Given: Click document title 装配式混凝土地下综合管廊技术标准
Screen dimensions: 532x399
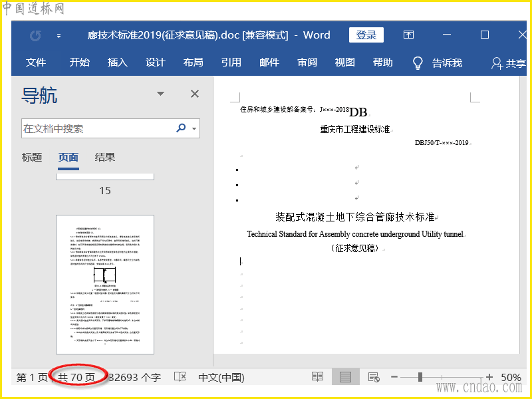Looking at the screenshot, I should [x=355, y=217].
